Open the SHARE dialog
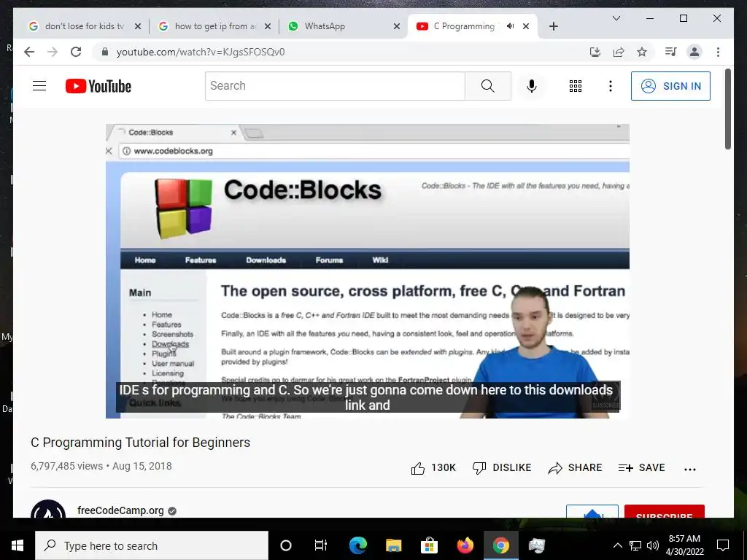747x560 pixels. (575, 468)
